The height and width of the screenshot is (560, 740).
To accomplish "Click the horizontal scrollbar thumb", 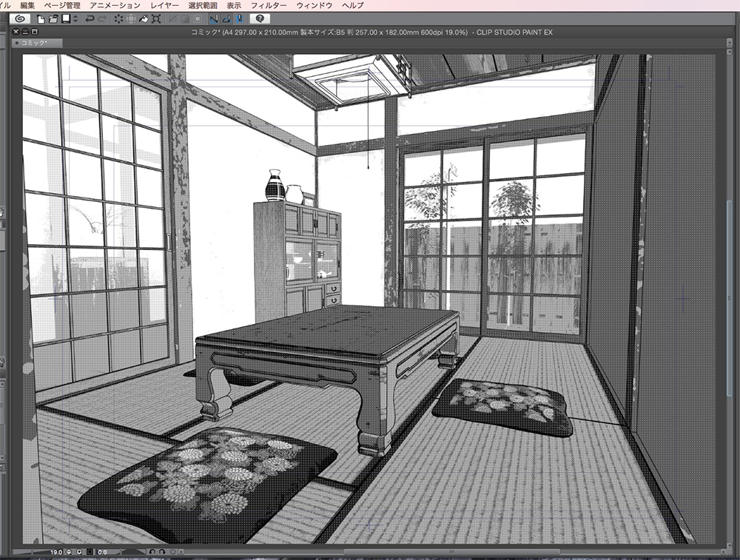I will (x=451, y=552).
